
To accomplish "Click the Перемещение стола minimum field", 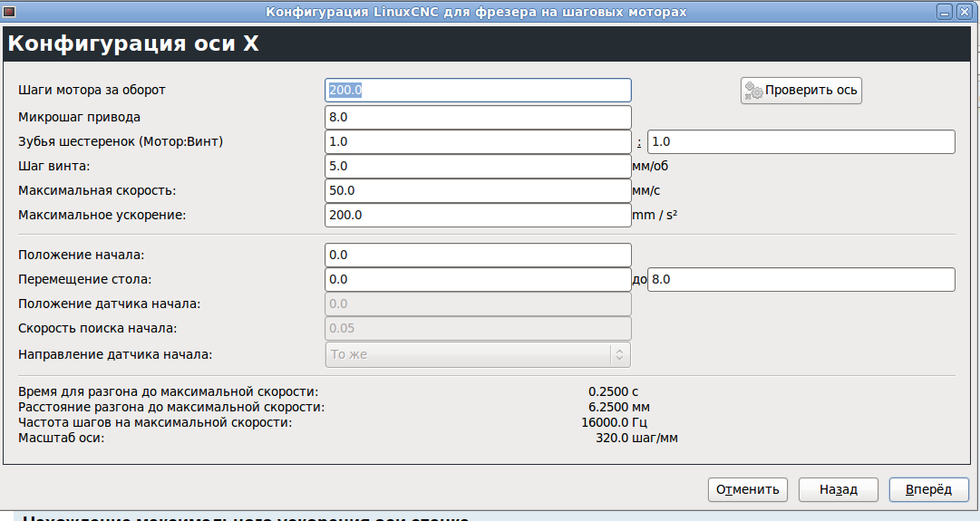I will tap(478, 279).
